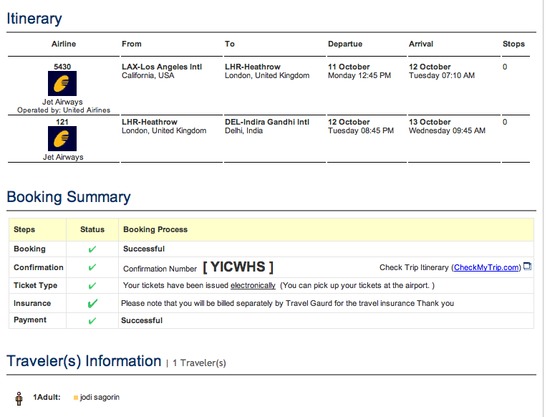Image resolution: width=560 pixels, height=417 pixels.
Task: Open the CheckMyTrip.com link
Action: (x=486, y=267)
